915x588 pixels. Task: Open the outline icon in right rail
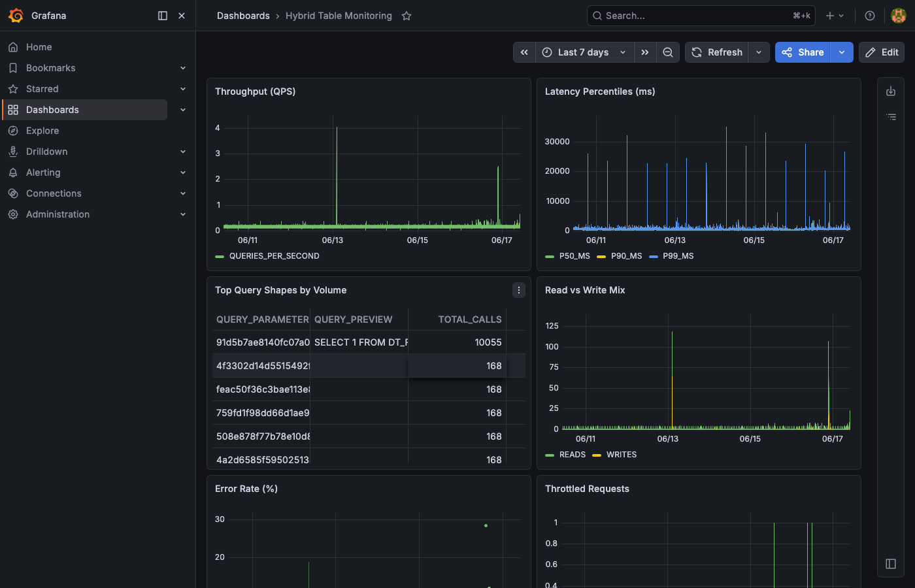click(x=891, y=117)
